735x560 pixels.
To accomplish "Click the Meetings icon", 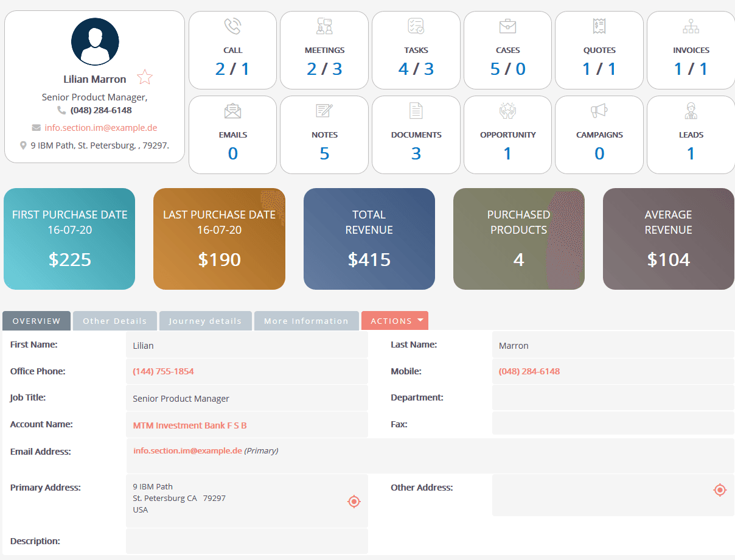I will click(324, 26).
